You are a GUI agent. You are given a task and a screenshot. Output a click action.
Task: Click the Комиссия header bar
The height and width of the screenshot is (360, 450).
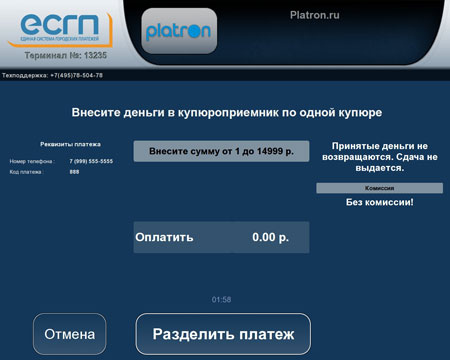pos(379,188)
